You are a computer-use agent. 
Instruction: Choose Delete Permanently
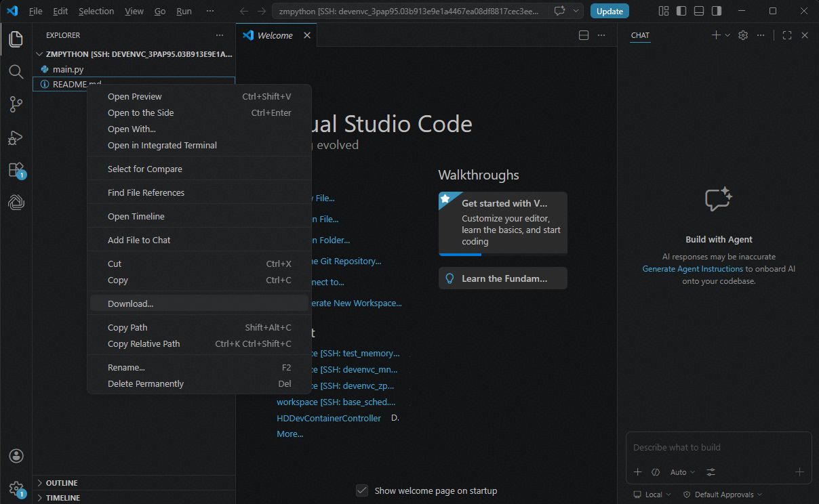point(199,383)
